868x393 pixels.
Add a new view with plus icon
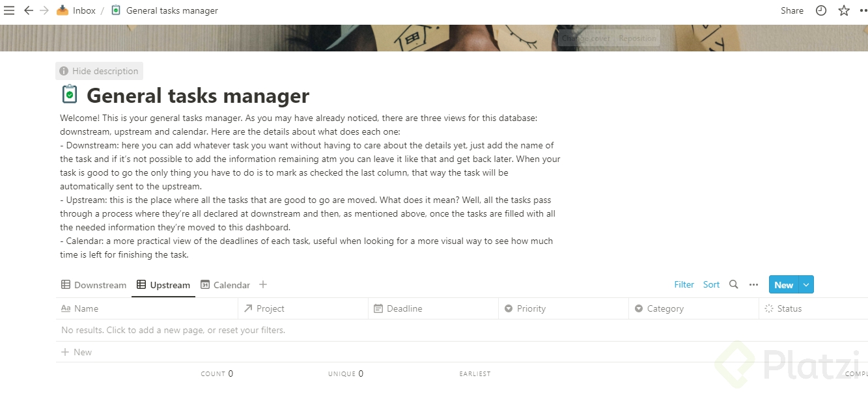tap(263, 284)
